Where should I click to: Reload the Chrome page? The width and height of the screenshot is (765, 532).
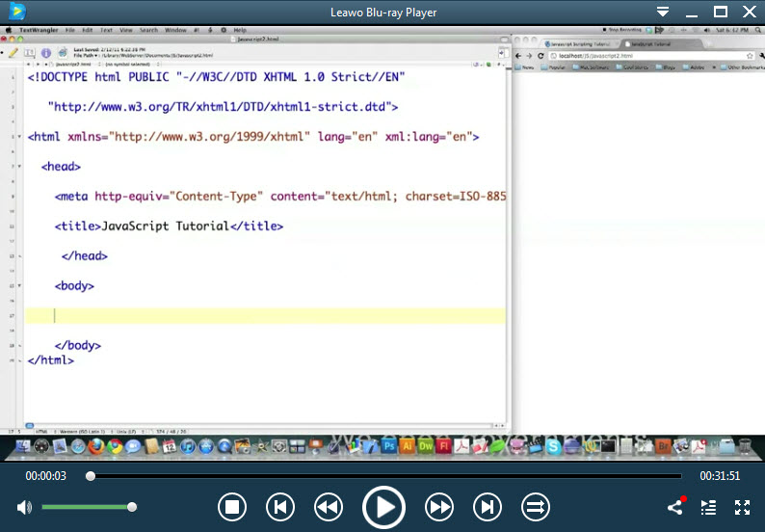point(541,56)
